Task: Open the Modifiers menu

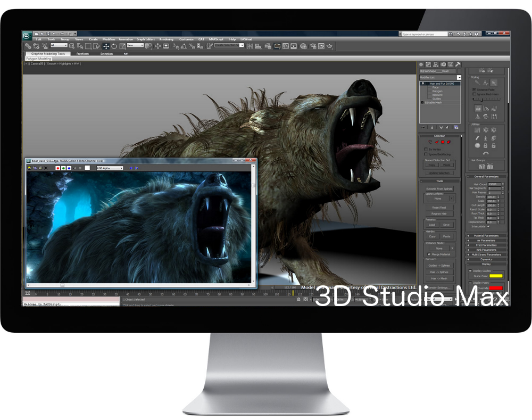Action: click(109, 39)
